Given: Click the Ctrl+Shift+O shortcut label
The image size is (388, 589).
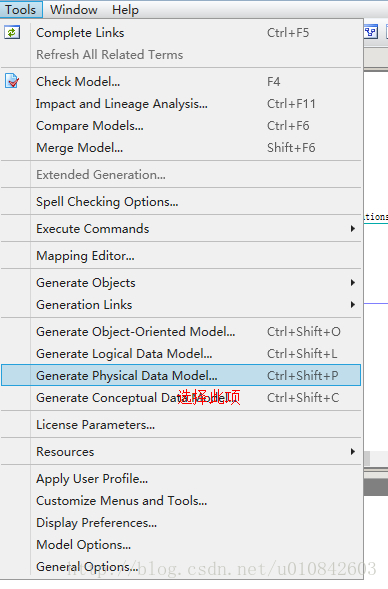Looking at the screenshot, I should coord(303,332).
